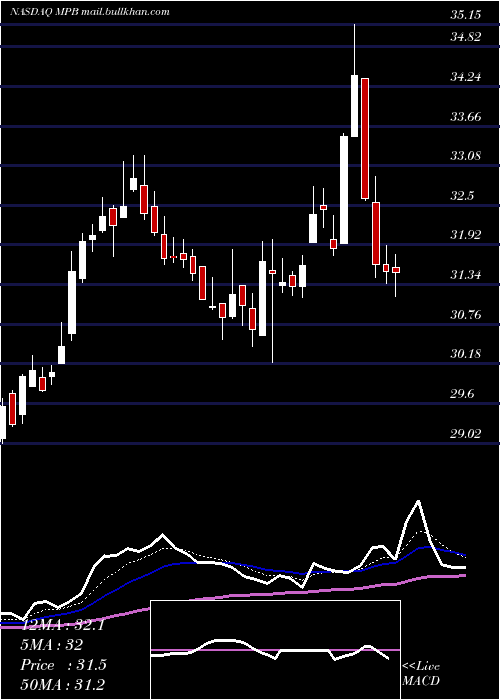The width and height of the screenshot is (500, 700).
Task: Select the 34.82 price axis label
Action: click(466, 37)
